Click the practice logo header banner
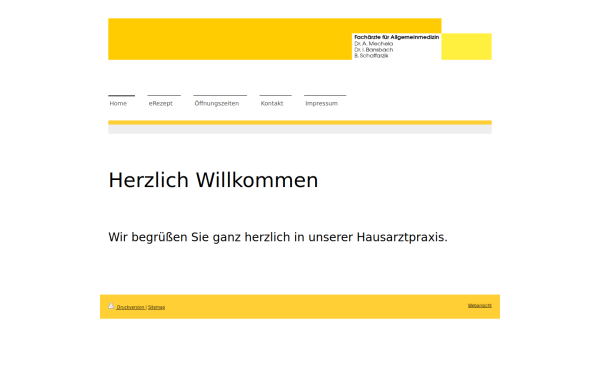Image resolution: width=600 pixels, height=375 pixels. [x=300, y=39]
